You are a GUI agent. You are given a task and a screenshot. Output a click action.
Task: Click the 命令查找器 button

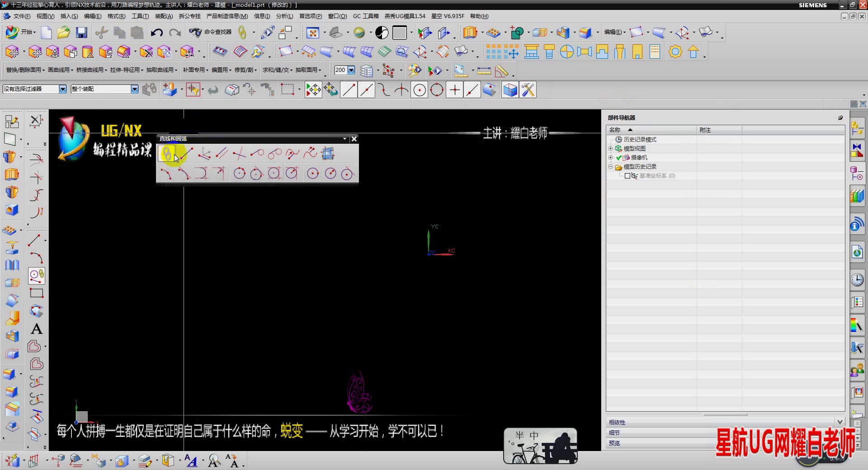pyautogui.click(x=211, y=32)
